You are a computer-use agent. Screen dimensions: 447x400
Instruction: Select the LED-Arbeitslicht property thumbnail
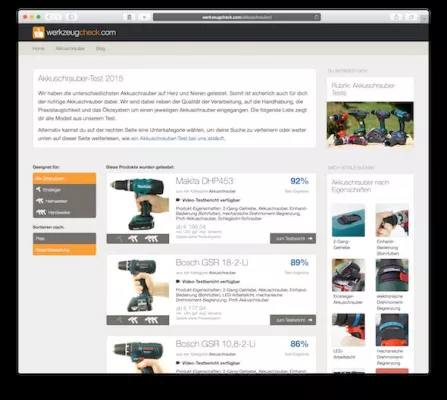[348, 330]
